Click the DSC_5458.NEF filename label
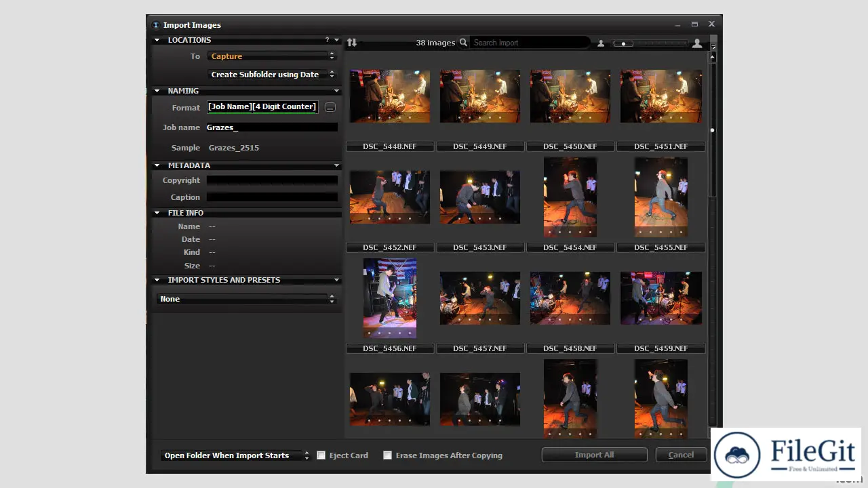The width and height of the screenshot is (868, 488). click(x=570, y=348)
